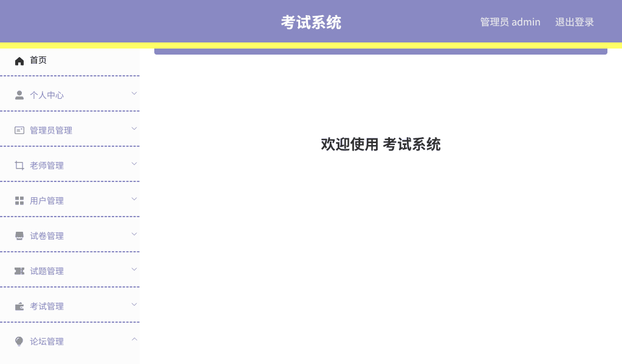Image resolution: width=622 pixels, height=364 pixels.
Task: Select the 考试管理 sidebar entry
Action: pos(47,306)
